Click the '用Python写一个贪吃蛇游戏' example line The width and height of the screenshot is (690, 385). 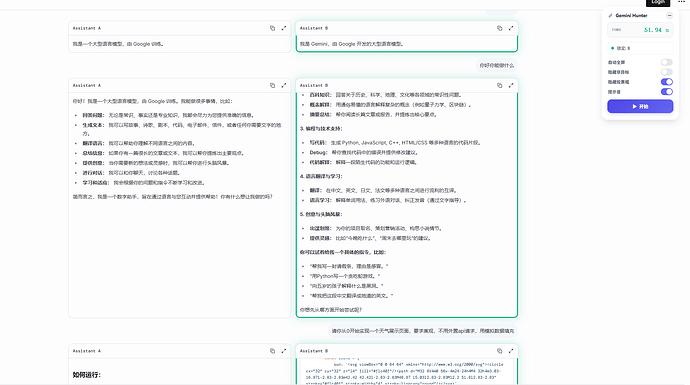click(x=345, y=276)
